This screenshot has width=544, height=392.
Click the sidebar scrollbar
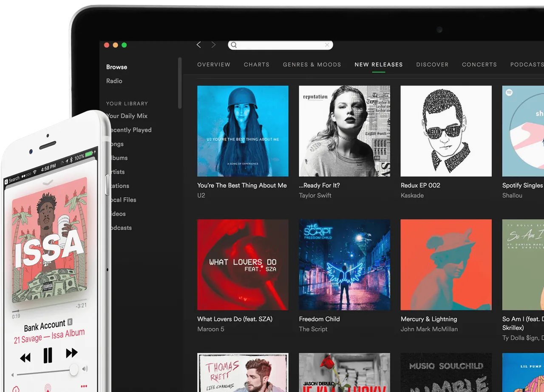click(x=180, y=83)
